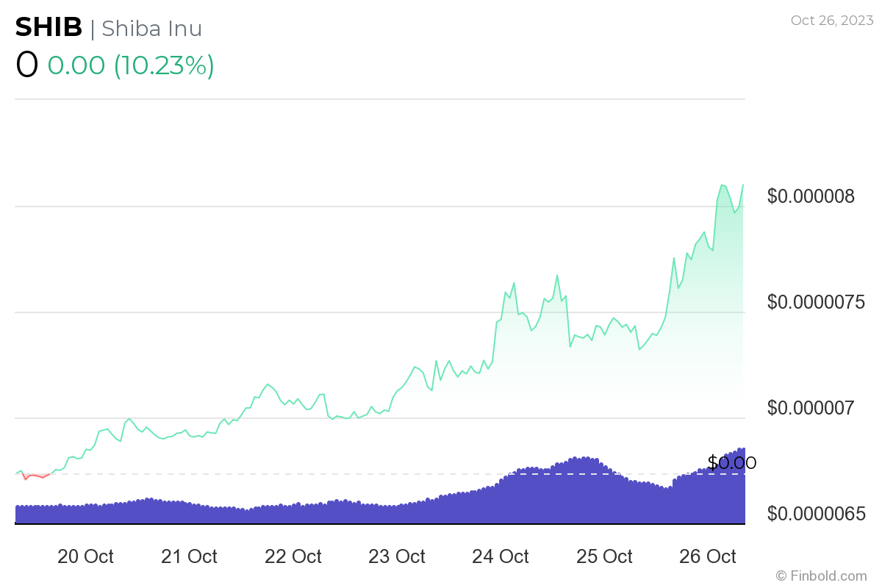The image size is (882, 588).
Task: Click the 25 Oct date tick
Action: point(604,557)
